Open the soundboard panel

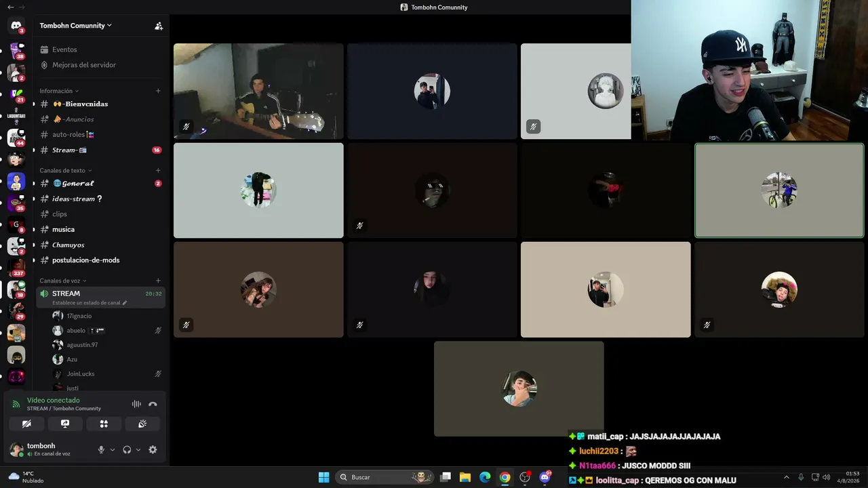click(x=142, y=424)
